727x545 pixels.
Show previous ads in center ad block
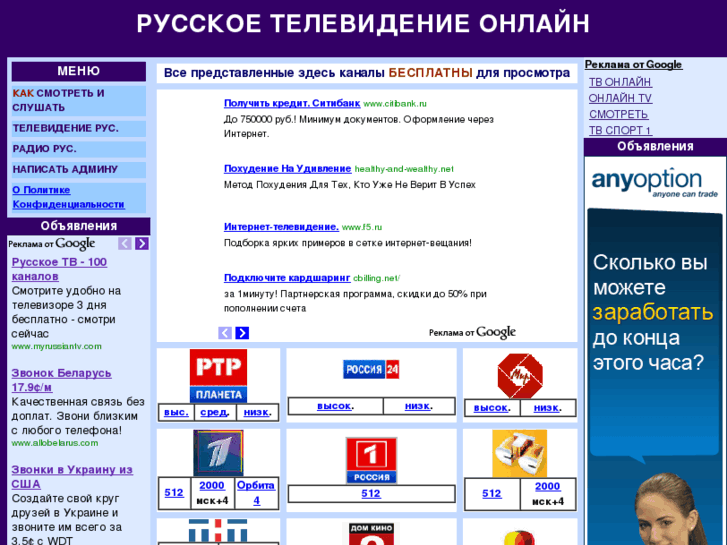(x=225, y=333)
